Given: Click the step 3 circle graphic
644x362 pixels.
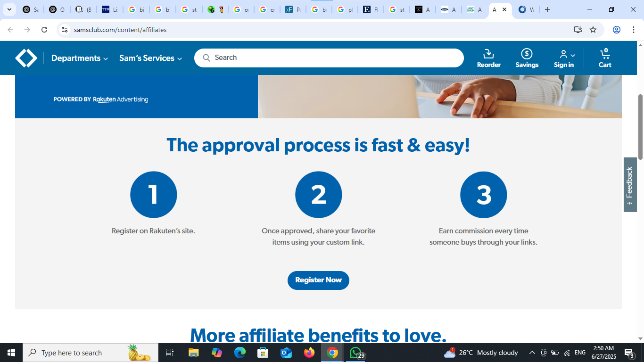Looking at the screenshot, I should (484, 195).
